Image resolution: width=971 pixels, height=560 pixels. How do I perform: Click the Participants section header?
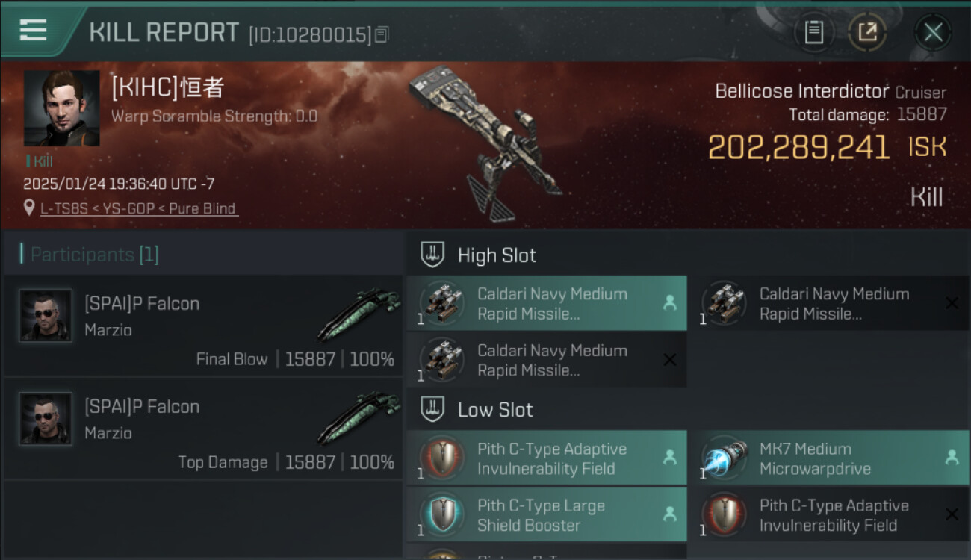[90, 255]
